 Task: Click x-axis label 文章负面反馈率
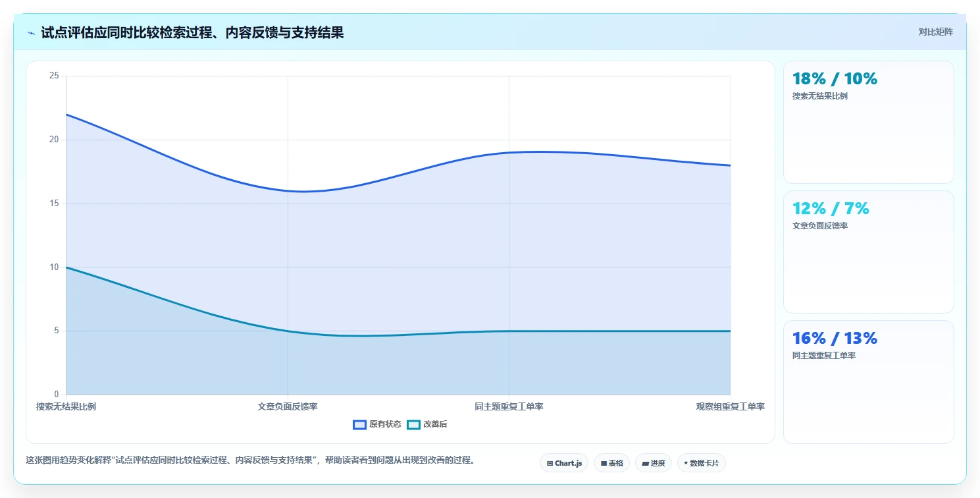288,406
